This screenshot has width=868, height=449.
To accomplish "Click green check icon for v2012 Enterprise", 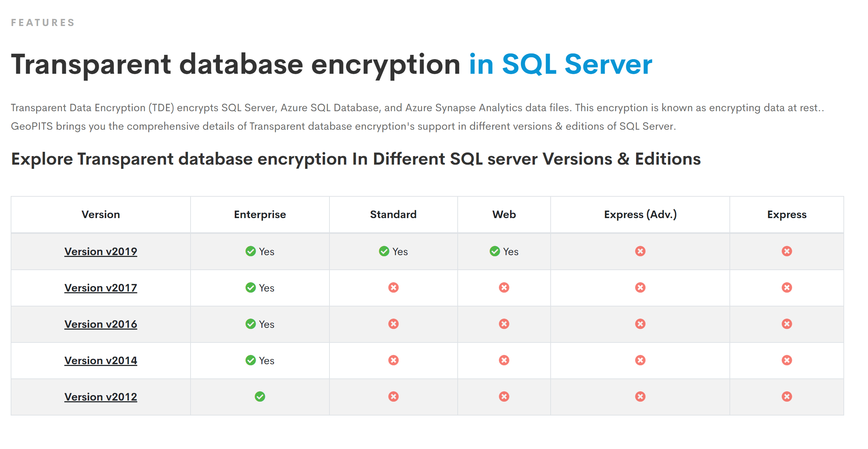I will pyautogui.click(x=260, y=397).
